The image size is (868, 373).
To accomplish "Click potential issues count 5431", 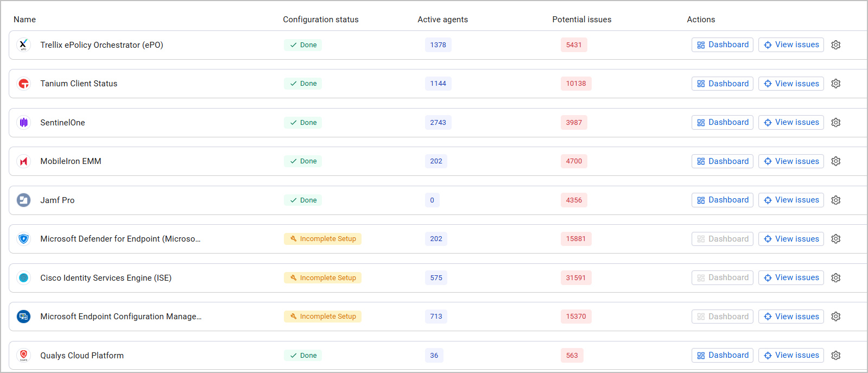I will 574,45.
